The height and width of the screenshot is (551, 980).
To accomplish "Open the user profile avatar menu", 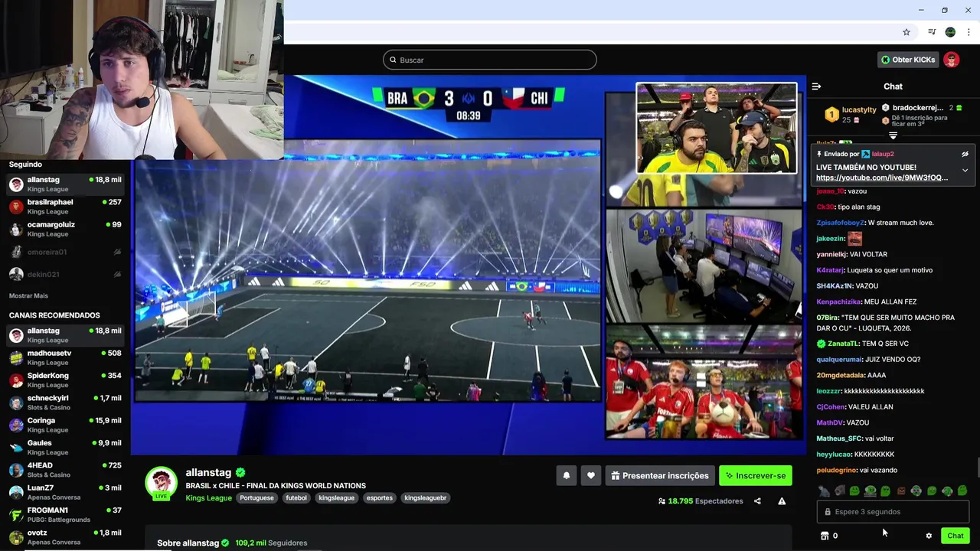I will tap(951, 60).
